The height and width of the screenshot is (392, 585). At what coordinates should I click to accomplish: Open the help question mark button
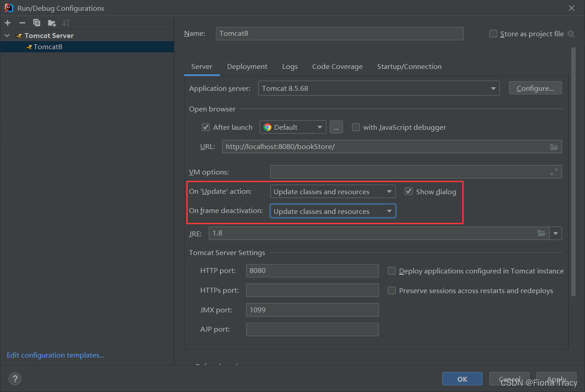(15, 379)
